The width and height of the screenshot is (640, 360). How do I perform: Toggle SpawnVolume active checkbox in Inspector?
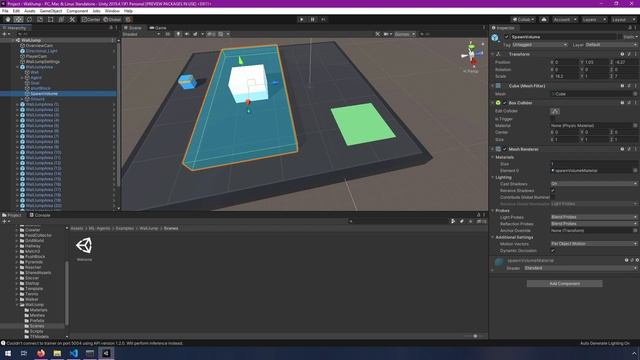coord(507,37)
